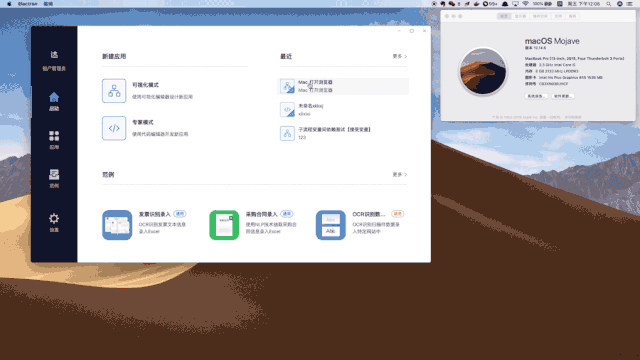
Task: Expand 更多 arrow next to recent list
Action: point(400,56)
